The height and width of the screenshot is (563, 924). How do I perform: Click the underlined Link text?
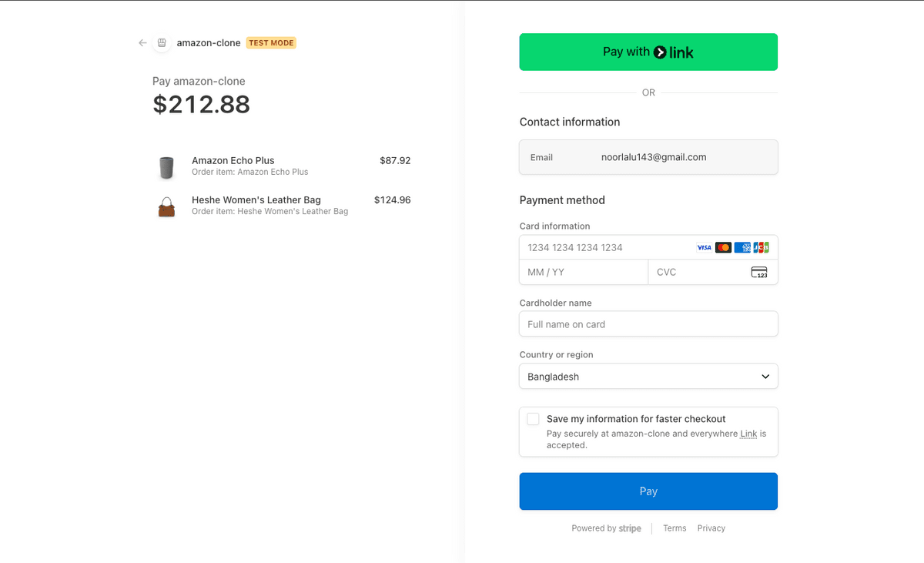pos(748,434)
